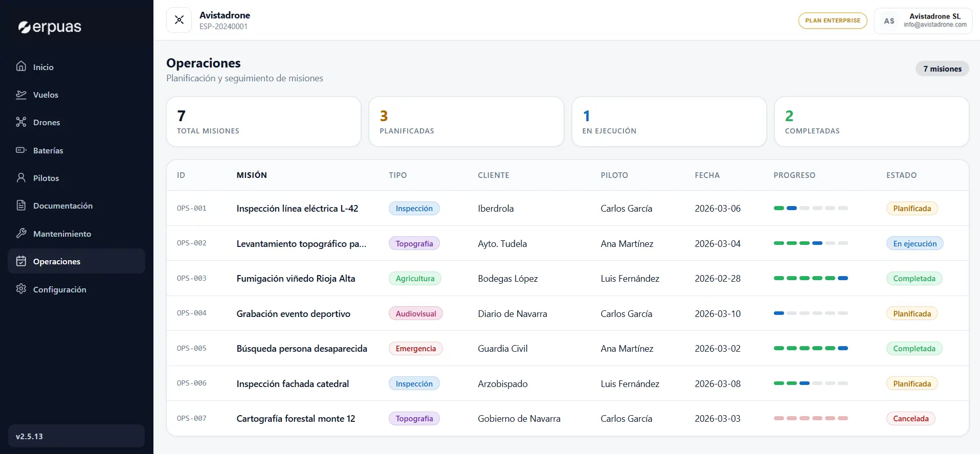The image size is (980, 454).
Task: Select the Operaciones menu item
Action: (77, 261)
